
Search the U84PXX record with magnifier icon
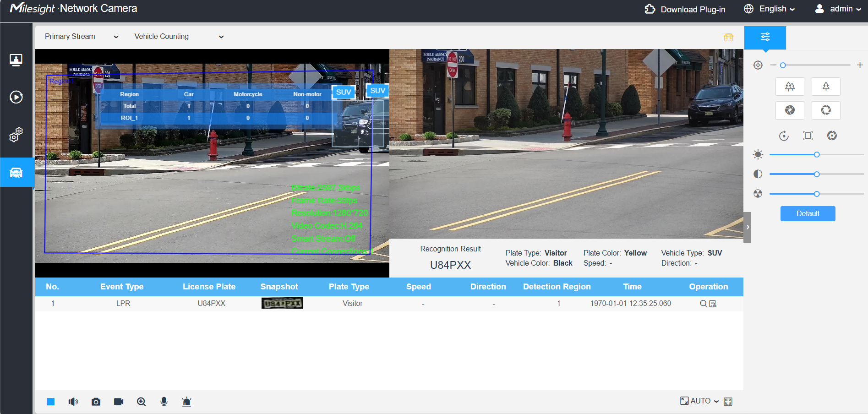click(703, 304)
